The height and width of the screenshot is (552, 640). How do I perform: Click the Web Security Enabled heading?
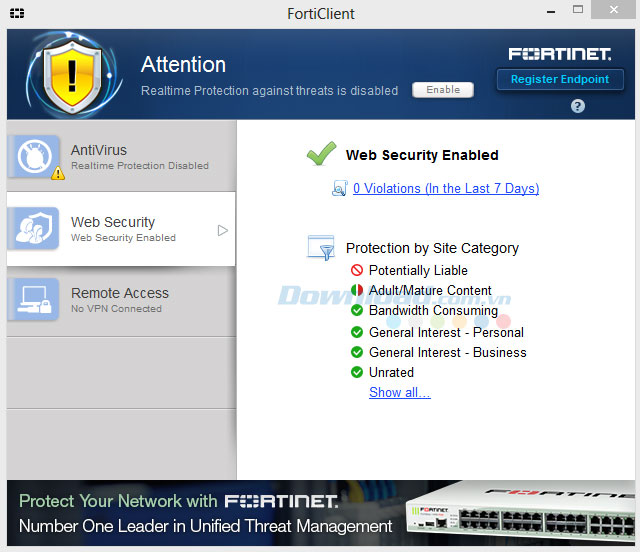point(422,155)
